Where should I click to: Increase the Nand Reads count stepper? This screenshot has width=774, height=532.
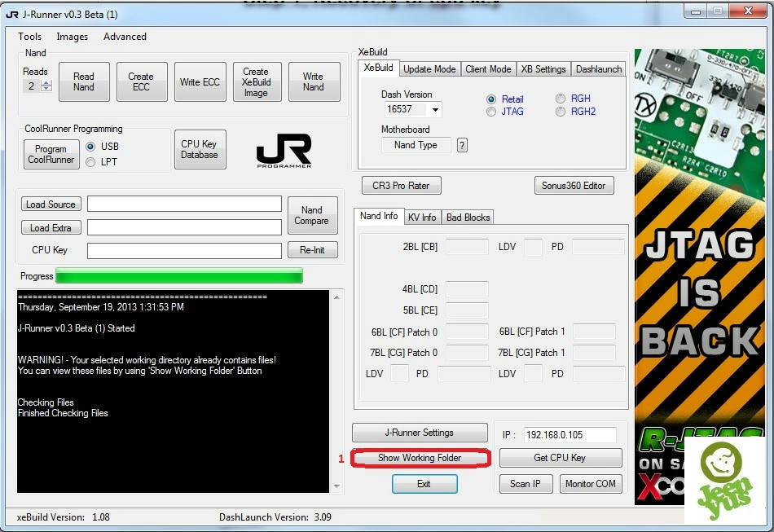point(46,83)
